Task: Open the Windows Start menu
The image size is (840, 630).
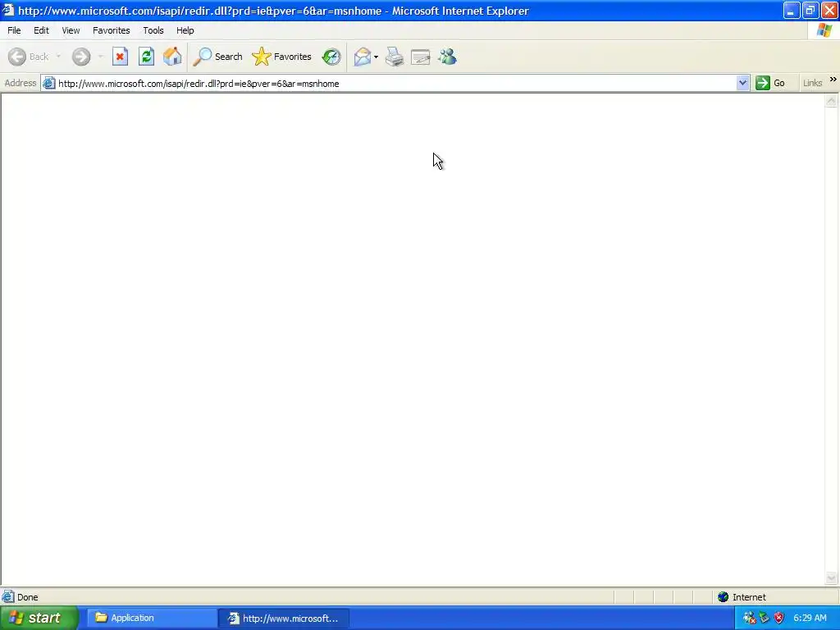Action: point(39,618)
